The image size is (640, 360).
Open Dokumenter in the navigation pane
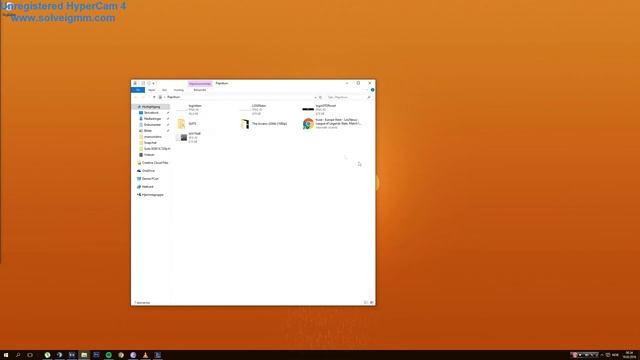pyautogui.click(x=152, y=124)
